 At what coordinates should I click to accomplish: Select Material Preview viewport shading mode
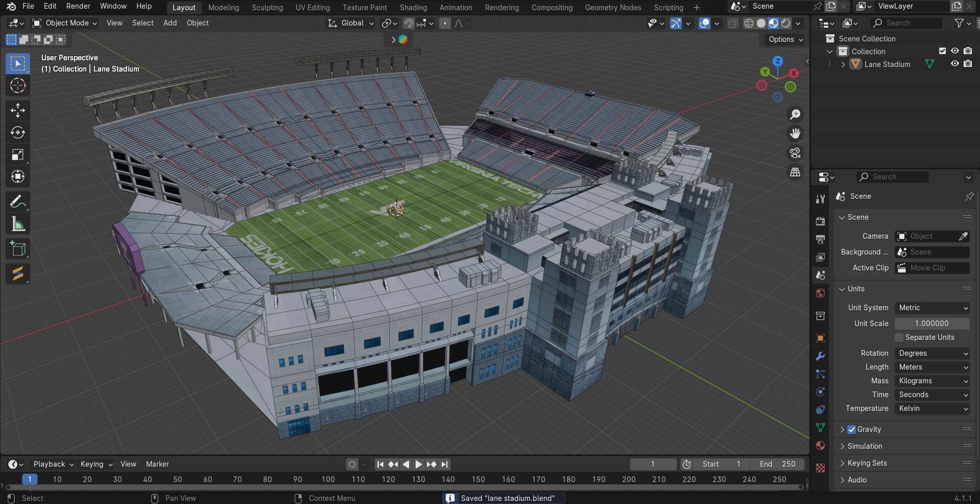click(x=773, y=23)
